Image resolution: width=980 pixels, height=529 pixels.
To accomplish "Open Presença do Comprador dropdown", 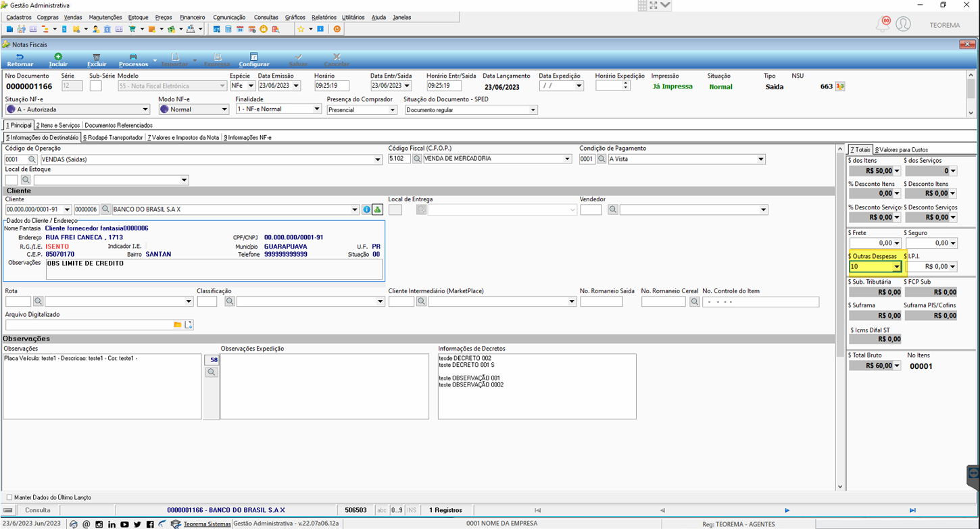I will (393, 110).
